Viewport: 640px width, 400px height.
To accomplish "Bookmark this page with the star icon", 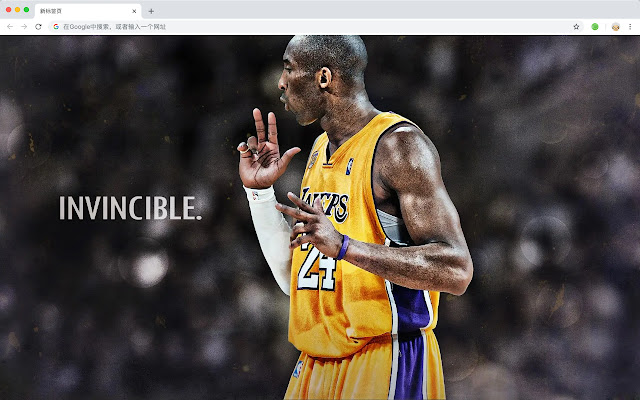I will coord(576,27).
